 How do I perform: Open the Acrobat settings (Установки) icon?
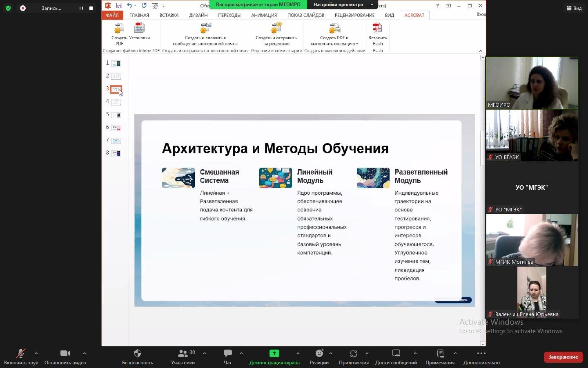[139, 29]
